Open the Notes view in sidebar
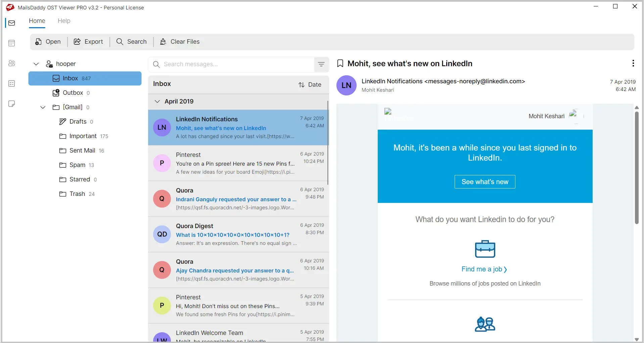The image size is (644, 343). click(12, 103)
